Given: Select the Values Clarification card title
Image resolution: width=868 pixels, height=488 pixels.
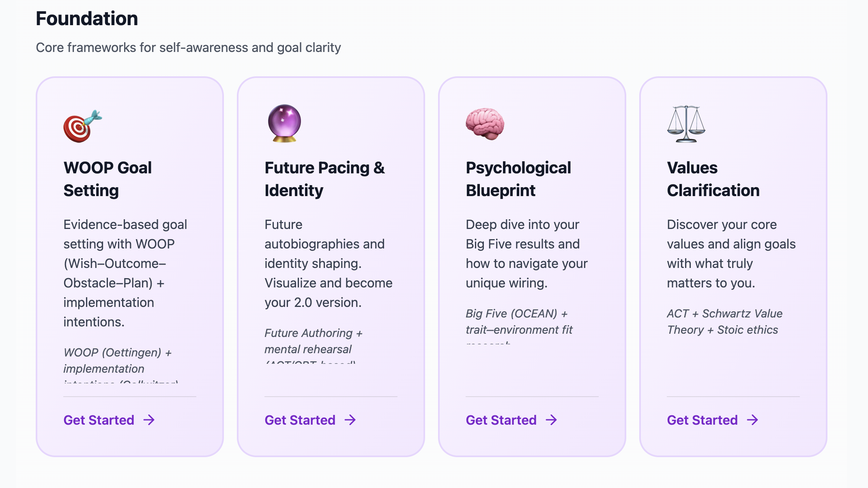Looking at the screenshot, I should coord(713,179).
